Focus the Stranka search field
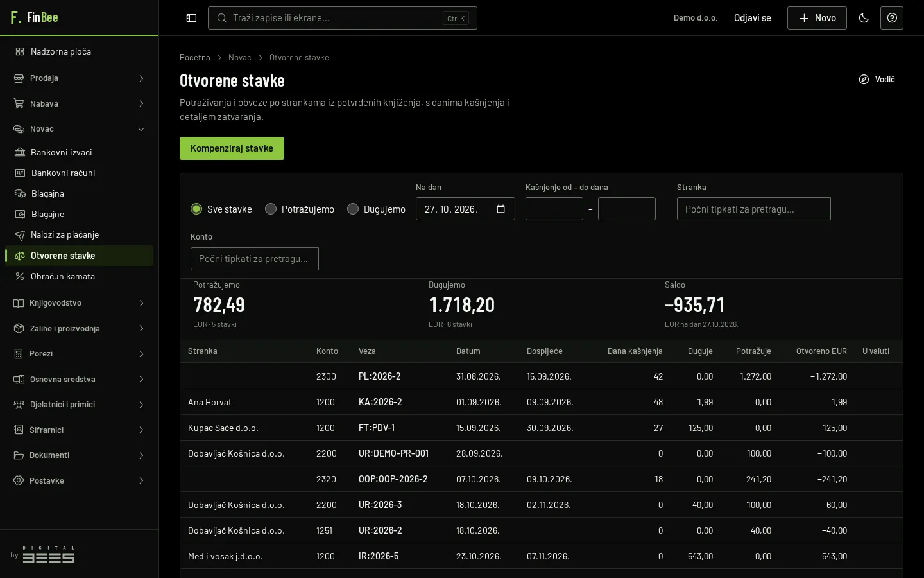 click(753, 209)
